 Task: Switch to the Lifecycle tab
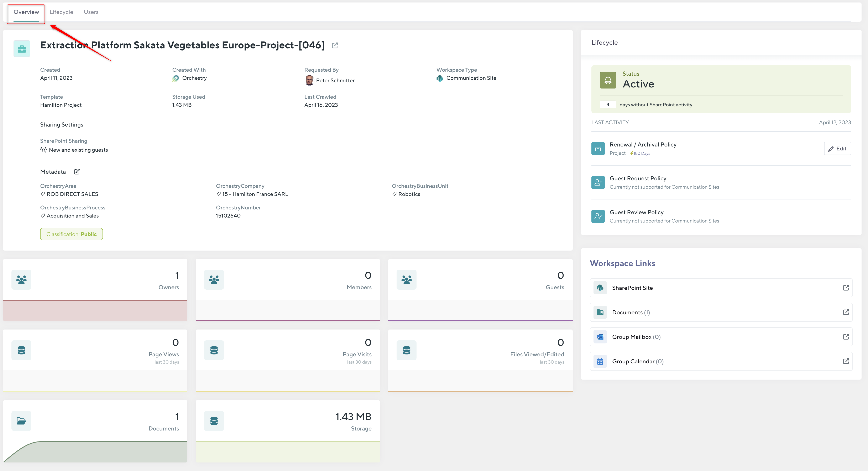tap(61, 12)
